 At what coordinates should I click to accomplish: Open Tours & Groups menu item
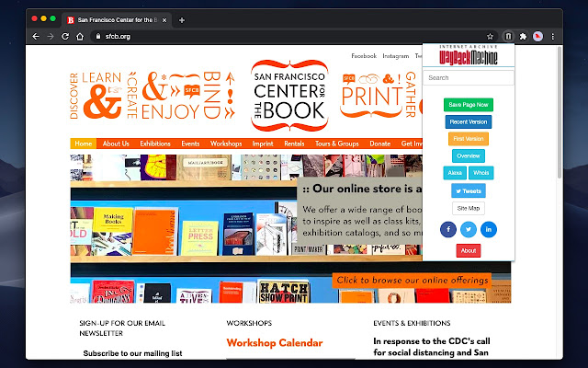[x=337, y=144]
